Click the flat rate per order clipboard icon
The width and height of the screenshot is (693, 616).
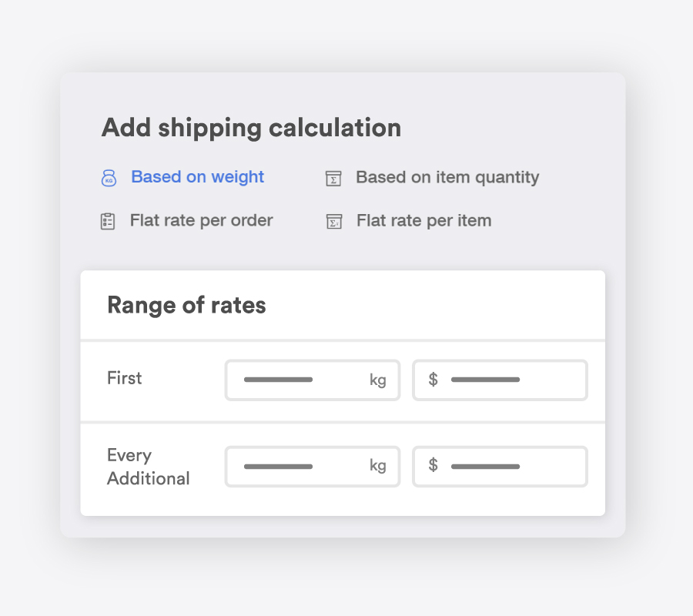tap(108, 222)
